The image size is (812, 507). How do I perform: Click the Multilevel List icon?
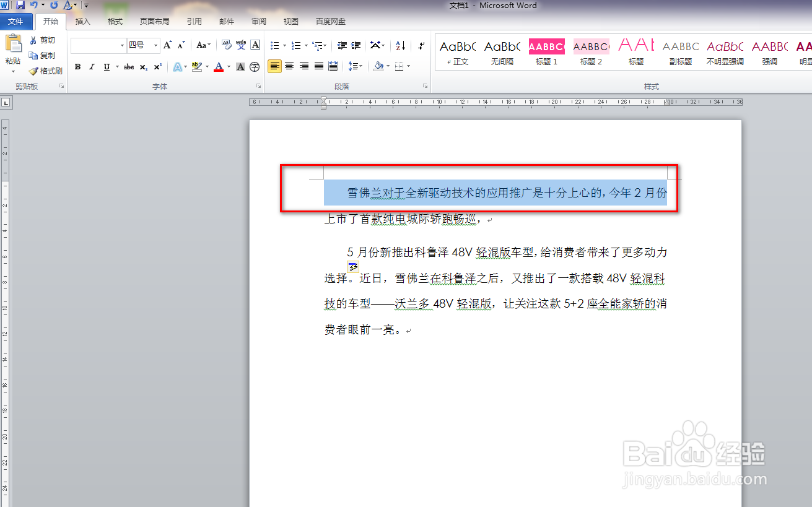coord(317,45)
